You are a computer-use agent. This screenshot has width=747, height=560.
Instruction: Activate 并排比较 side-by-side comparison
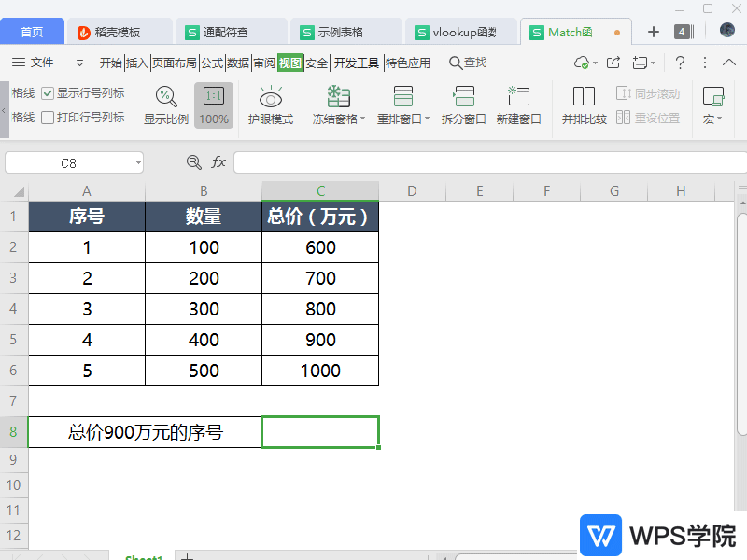(585, 105)
